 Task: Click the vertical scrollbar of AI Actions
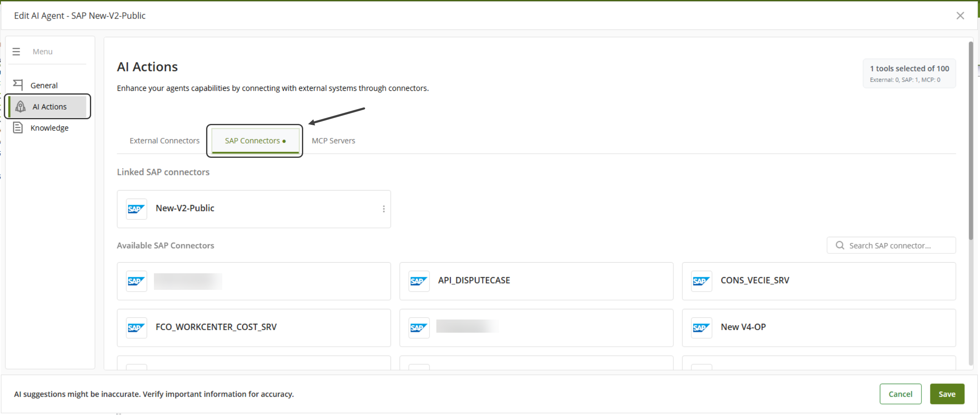coord(971,140)
